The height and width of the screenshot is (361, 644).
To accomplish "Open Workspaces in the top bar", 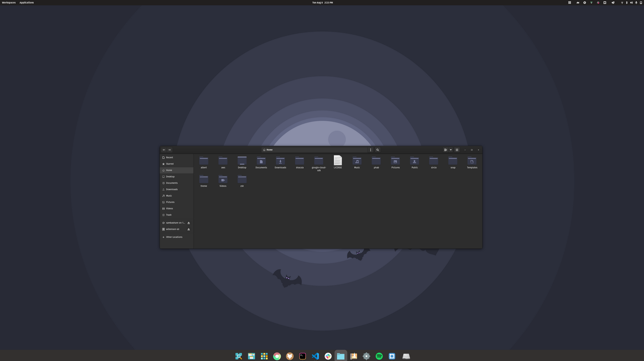I will (9, 3).
